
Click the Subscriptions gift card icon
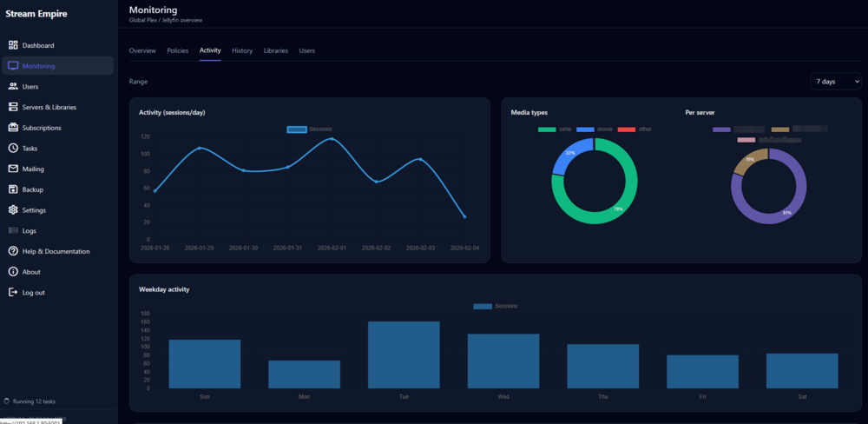point(13,128)
